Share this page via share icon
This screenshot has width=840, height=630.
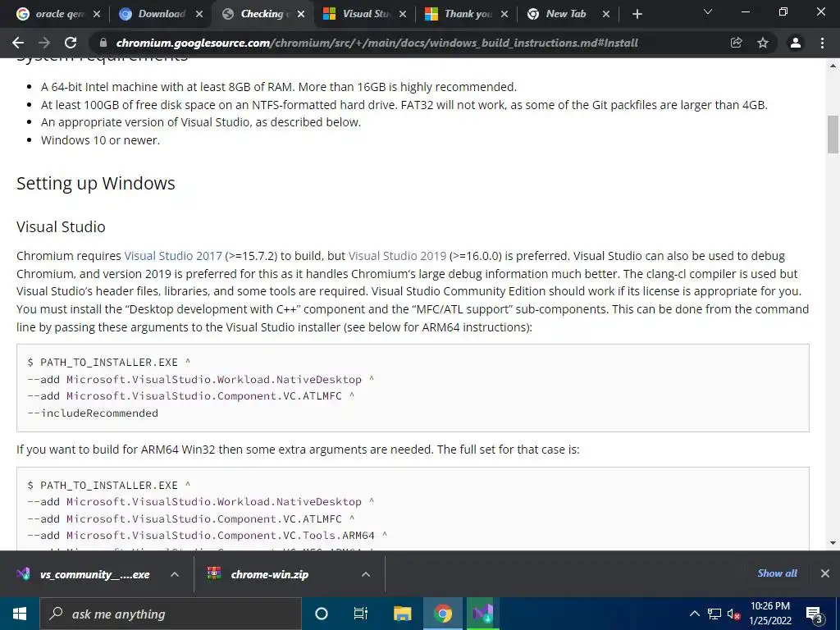[736, 43]
